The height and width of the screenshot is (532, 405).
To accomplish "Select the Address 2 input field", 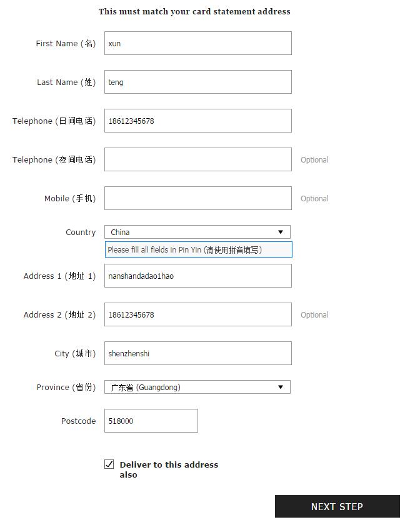I will click(x=197, y=314).
